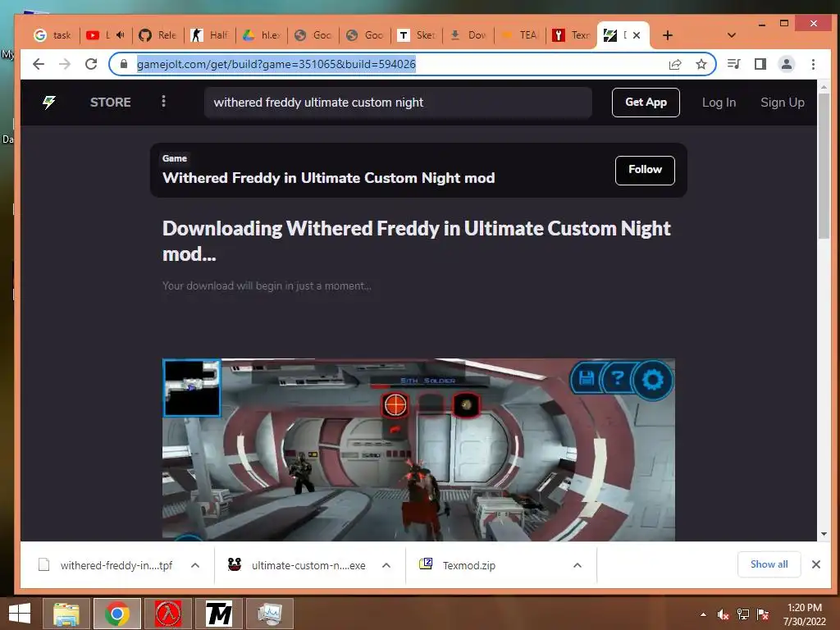Switch to the 'Sket' tab

pyautogui.click(x=418, y=35)
